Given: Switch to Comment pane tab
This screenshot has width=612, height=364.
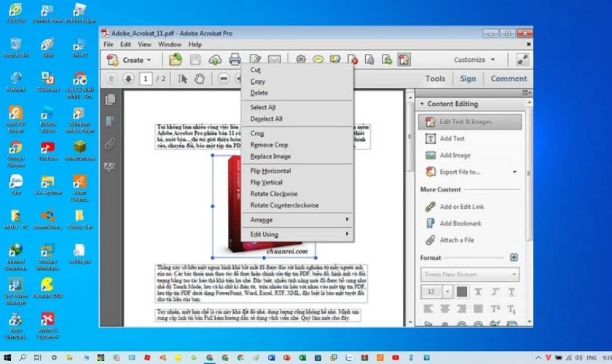Looking at the screenshot, I should tap(509, 79).
